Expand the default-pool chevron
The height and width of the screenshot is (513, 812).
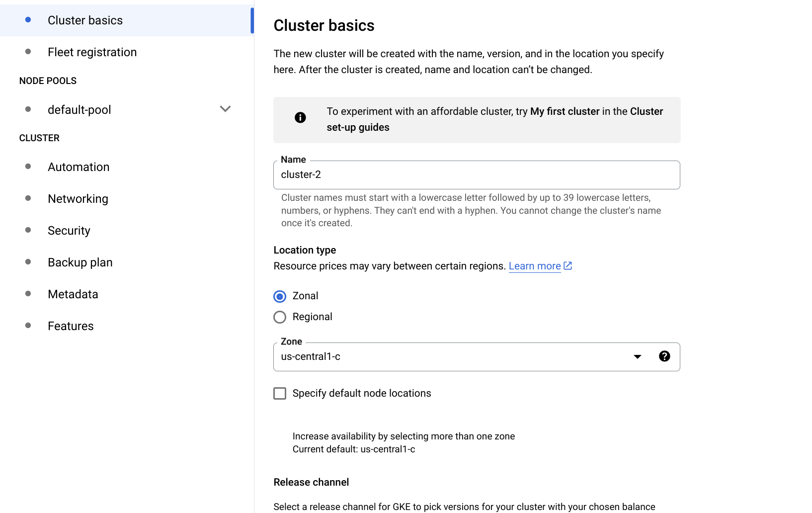(x=225, y=109)
